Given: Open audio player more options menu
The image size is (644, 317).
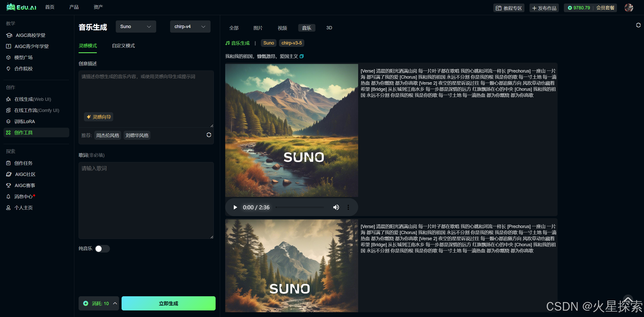Looking at the screenshot, I should (348, 207).
